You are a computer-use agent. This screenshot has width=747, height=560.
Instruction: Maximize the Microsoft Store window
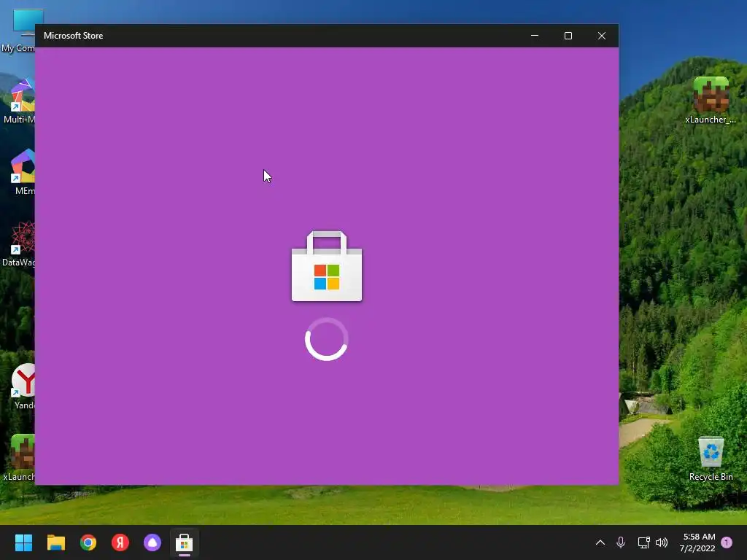(568, 36)
